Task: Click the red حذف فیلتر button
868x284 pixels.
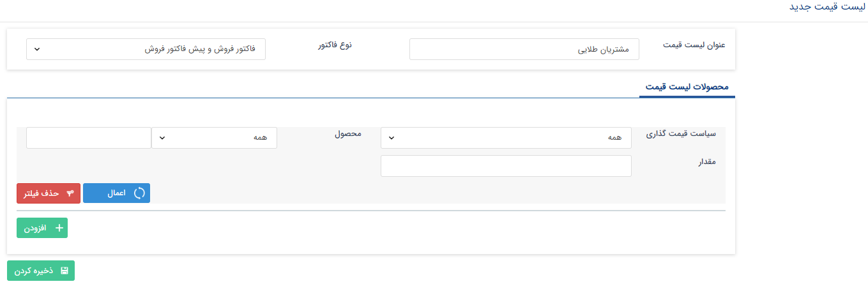Action: [49, 193]
